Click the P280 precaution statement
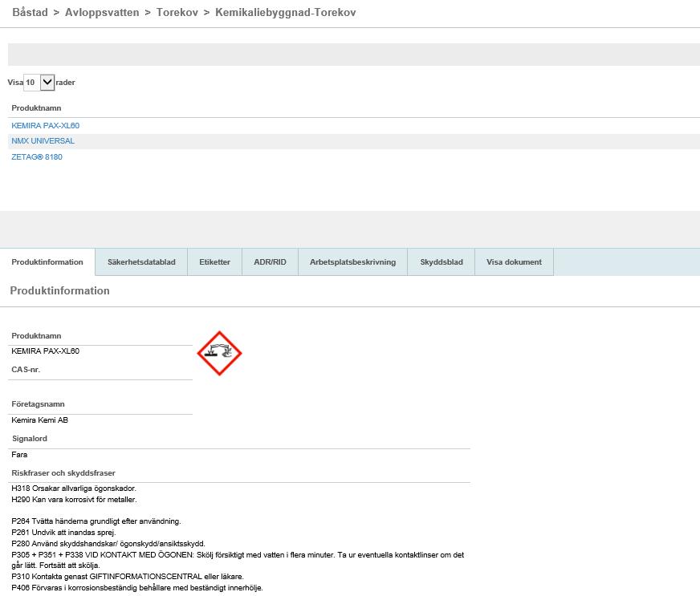This screenshot has height=596, width=700. [108, 544]
